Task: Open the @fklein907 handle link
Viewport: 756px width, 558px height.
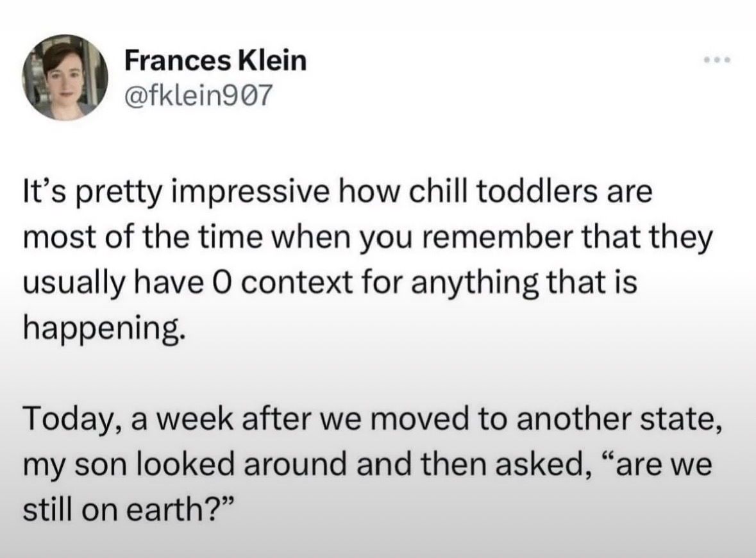Action: (x=199, y=95)
